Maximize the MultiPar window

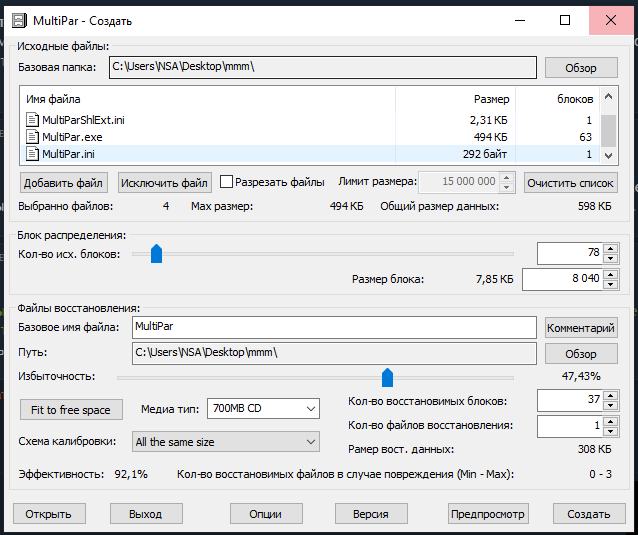tap(565, 20)
